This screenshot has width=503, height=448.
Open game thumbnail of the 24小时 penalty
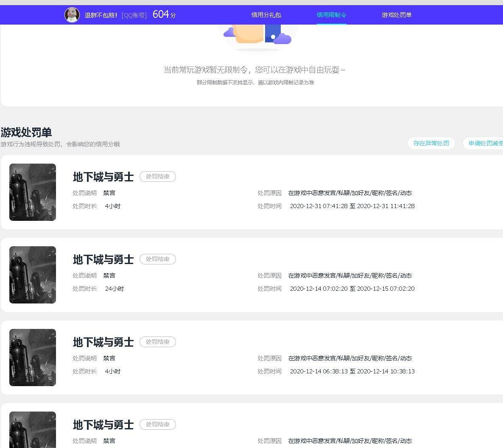pyautogui.click(x=33, y=275)
